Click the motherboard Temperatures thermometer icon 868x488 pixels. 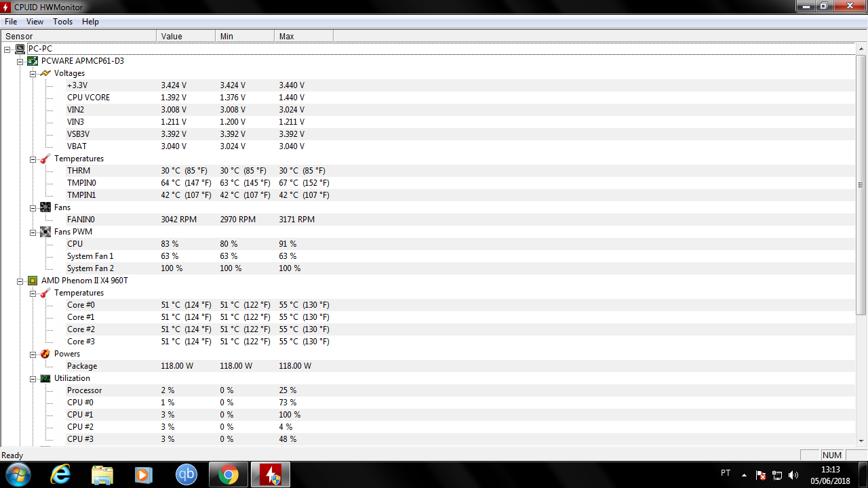click(x=45, y=159)
